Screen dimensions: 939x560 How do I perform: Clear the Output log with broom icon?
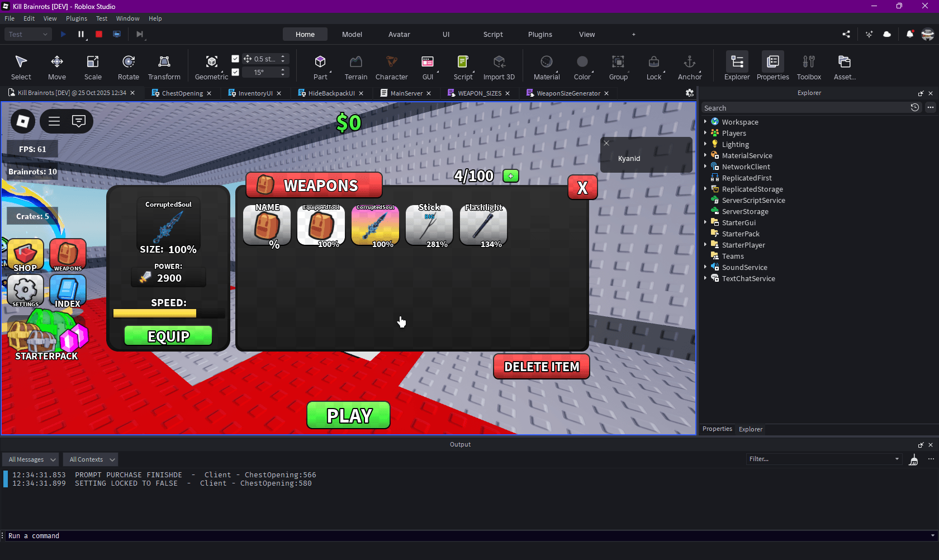coord(914,459)
